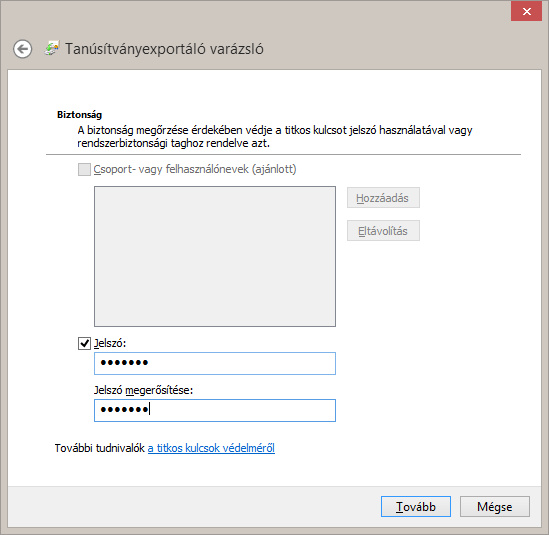Click the 'Jelszó:' checkbox label text
This screenshot has height=535, width=549.
point(110,343)
